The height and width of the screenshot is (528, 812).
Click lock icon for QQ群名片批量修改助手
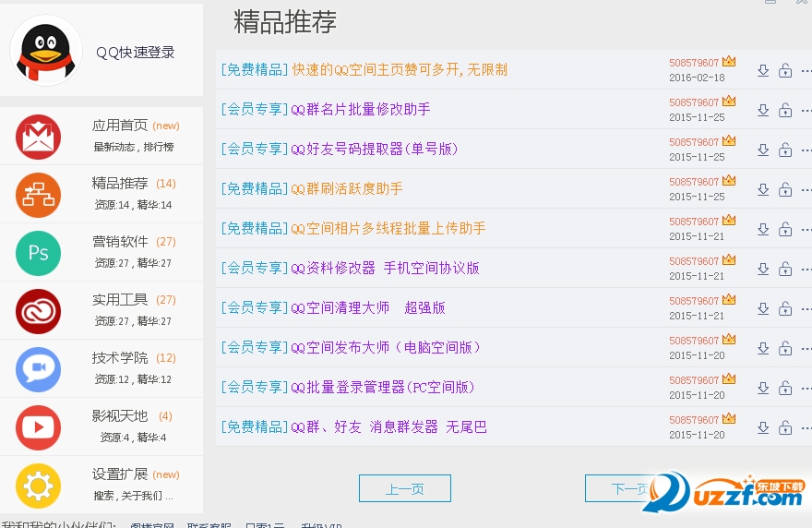[x=785, y=110]
